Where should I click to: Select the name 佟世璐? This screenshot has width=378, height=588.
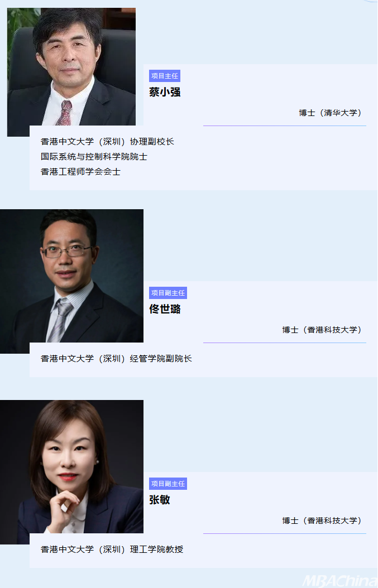[165, 309]
